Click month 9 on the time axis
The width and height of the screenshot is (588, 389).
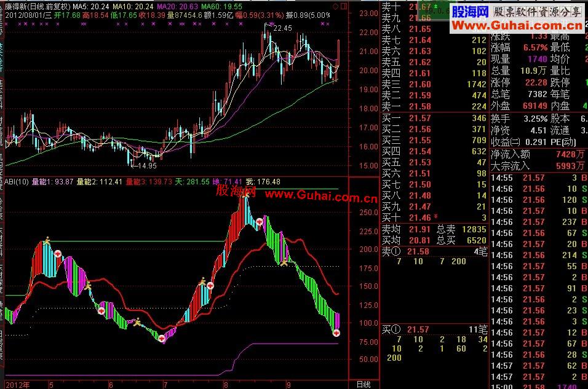288,385
